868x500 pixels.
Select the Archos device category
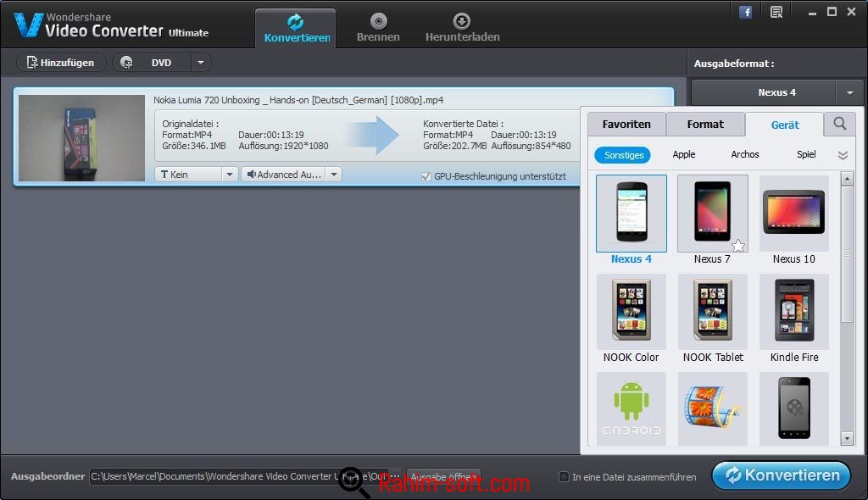click(x=744, y=154)
